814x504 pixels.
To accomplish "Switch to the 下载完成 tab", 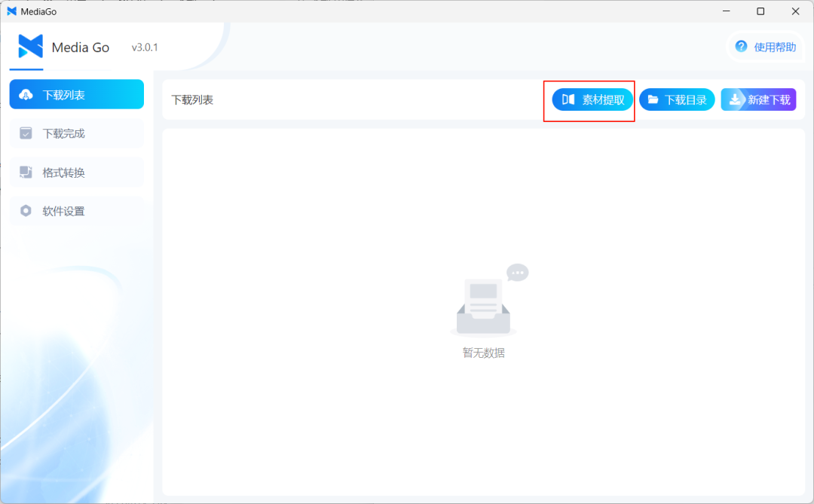I will coord(77,133).
